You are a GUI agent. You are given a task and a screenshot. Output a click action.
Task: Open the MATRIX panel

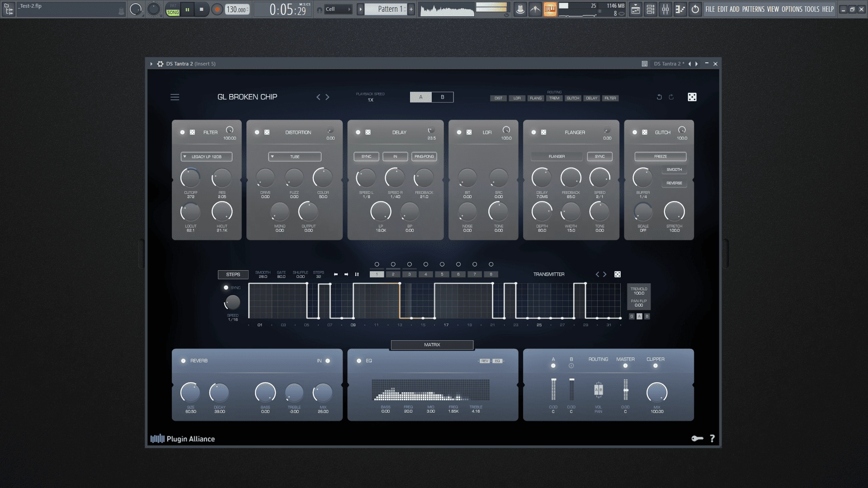[432, 345]
